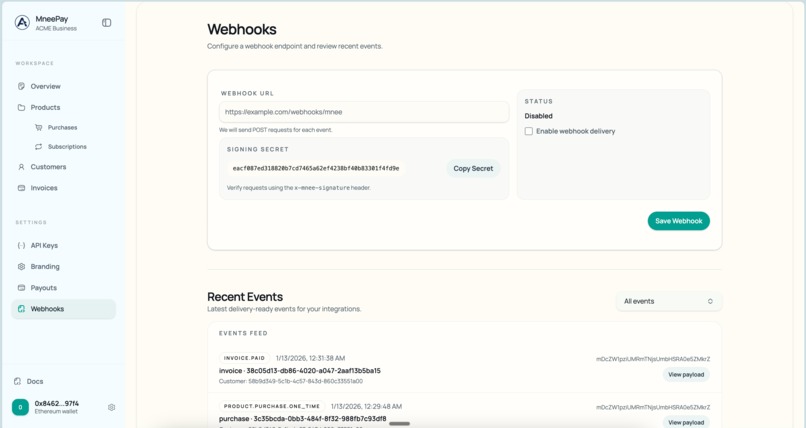The image size is (806, 428).
Task: Click the Webhook URL input field
Action: pyautogui.click(x=364, y=112)
